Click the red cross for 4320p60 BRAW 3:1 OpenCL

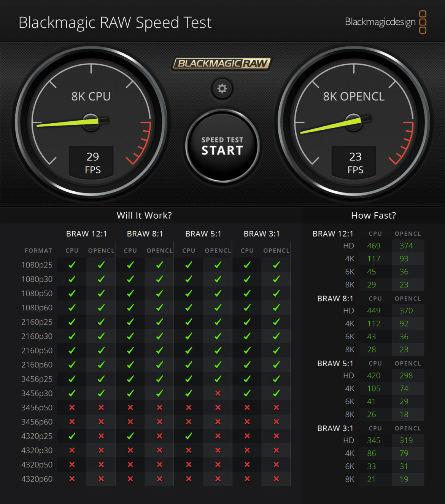[276, 479]
